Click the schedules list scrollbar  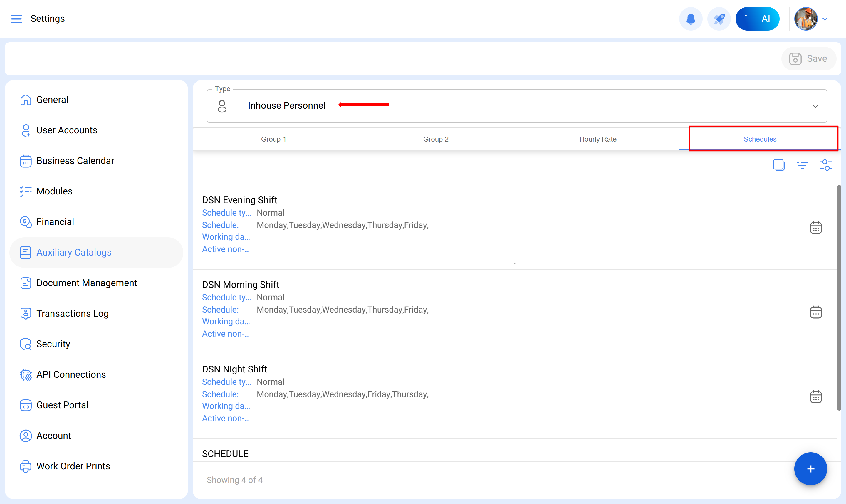tap(839, 297)
